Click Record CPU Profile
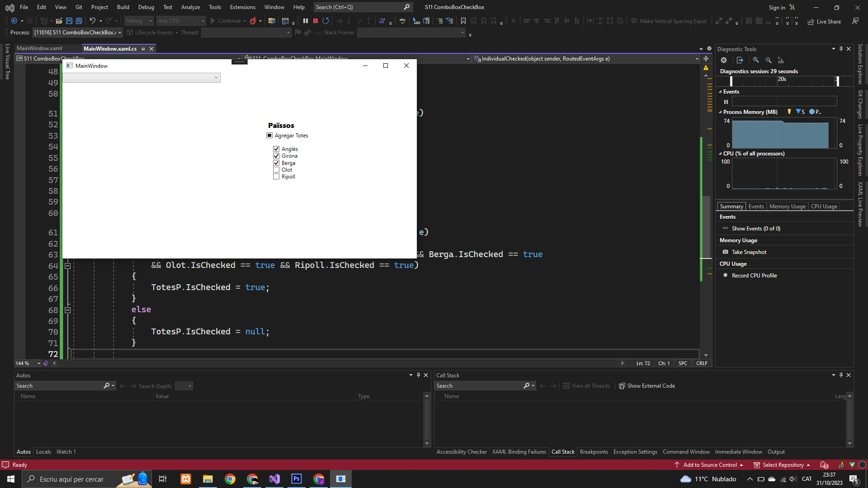The width and height of the screenshot is (868, 488). [x=754, y=276]
